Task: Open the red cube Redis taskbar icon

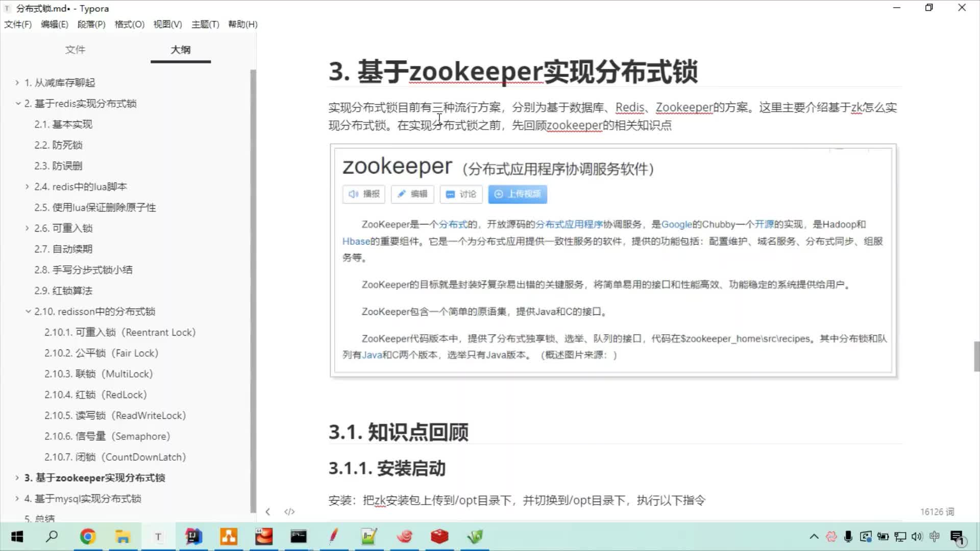Action: click(439, 537)
